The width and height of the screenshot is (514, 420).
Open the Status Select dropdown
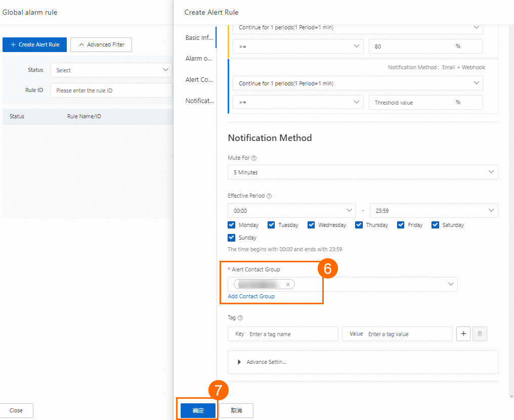point(111,70)
